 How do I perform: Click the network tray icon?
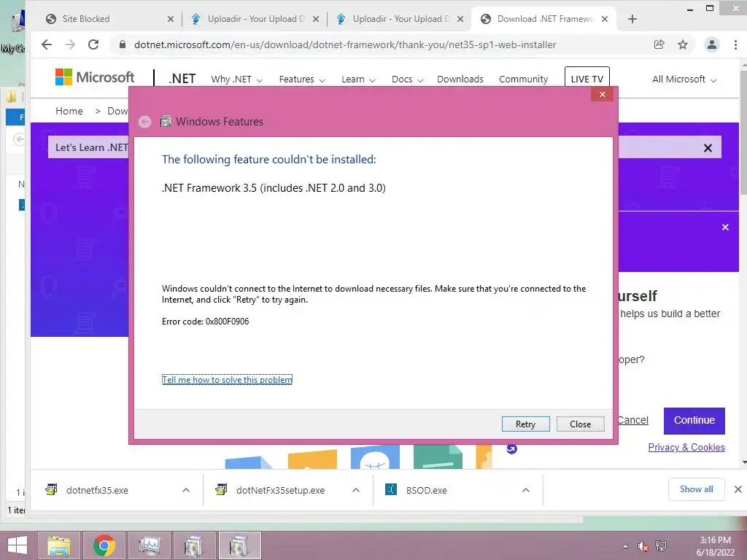(x=661, y=546)
